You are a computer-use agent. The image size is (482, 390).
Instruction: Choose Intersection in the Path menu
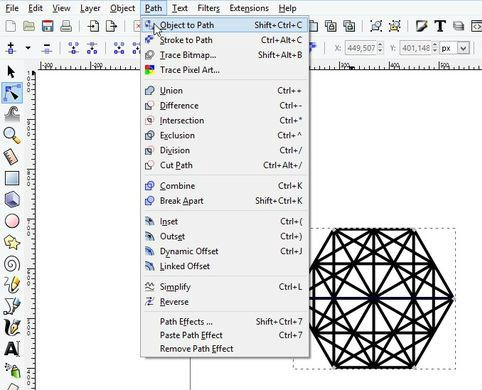(225, 121)
